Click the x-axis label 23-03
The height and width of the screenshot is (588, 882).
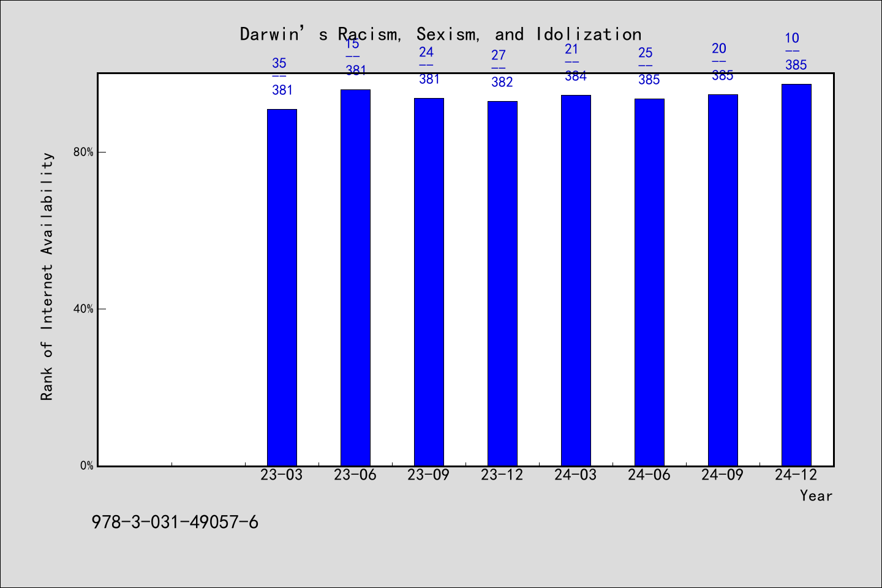pyautogui.click(x=282, y=475)
